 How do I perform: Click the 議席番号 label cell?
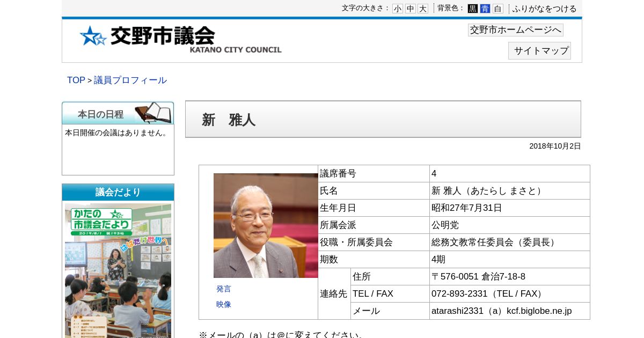(x=374, y=174)
